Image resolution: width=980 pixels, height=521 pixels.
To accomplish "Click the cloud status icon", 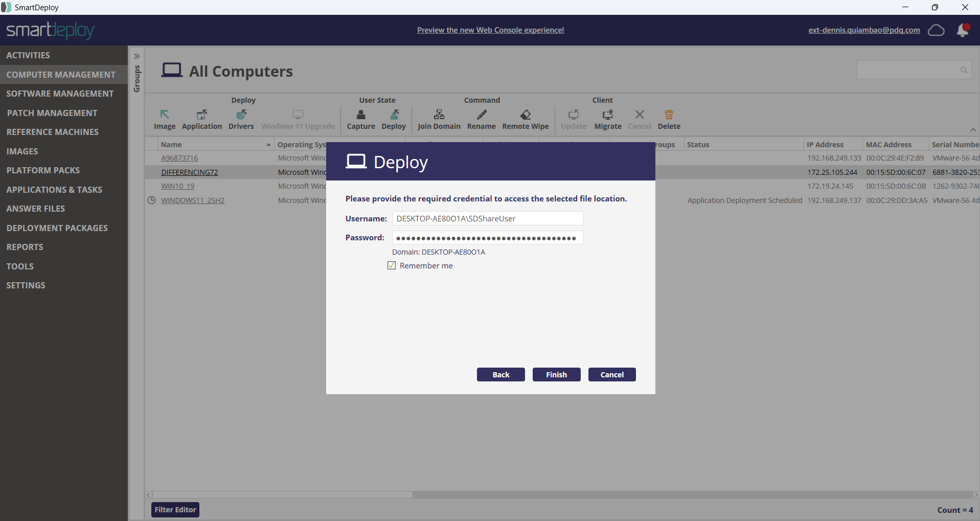I will pyautogui.click(x=936, y=30).
